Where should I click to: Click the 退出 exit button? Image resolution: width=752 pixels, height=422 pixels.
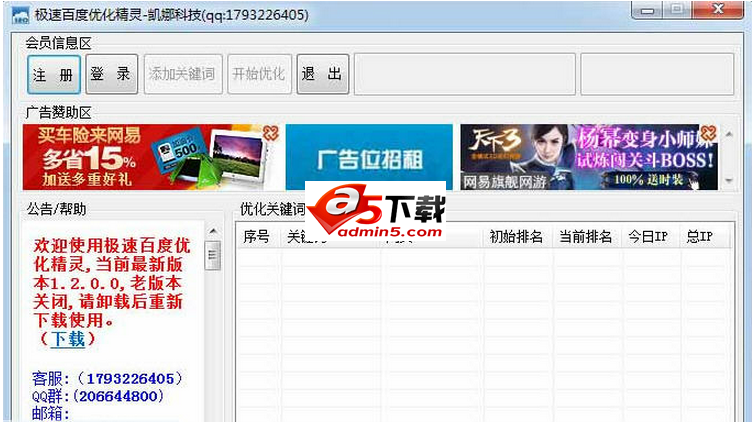point(322,74)
